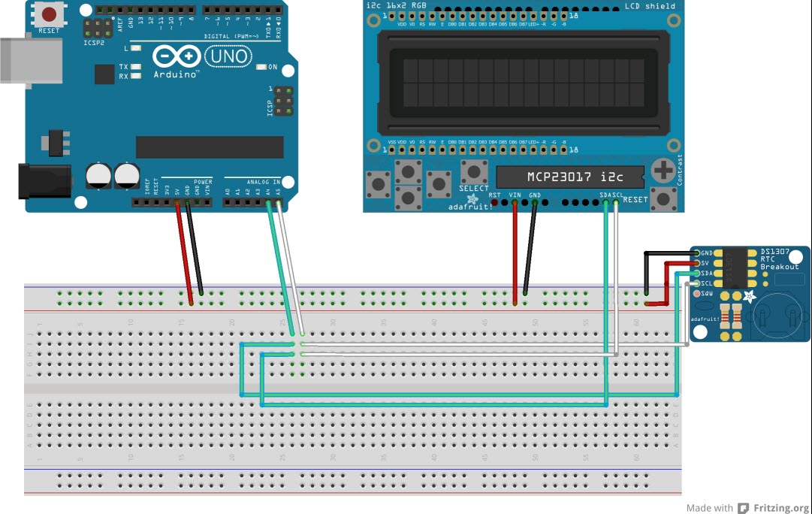Select the black wire from Arduino to breadboard

(195, 249)
